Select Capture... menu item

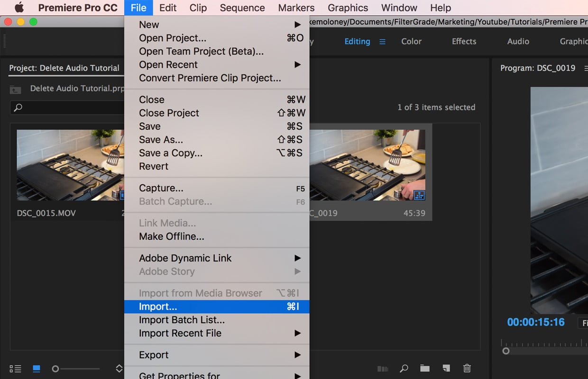tap(217, 188)
